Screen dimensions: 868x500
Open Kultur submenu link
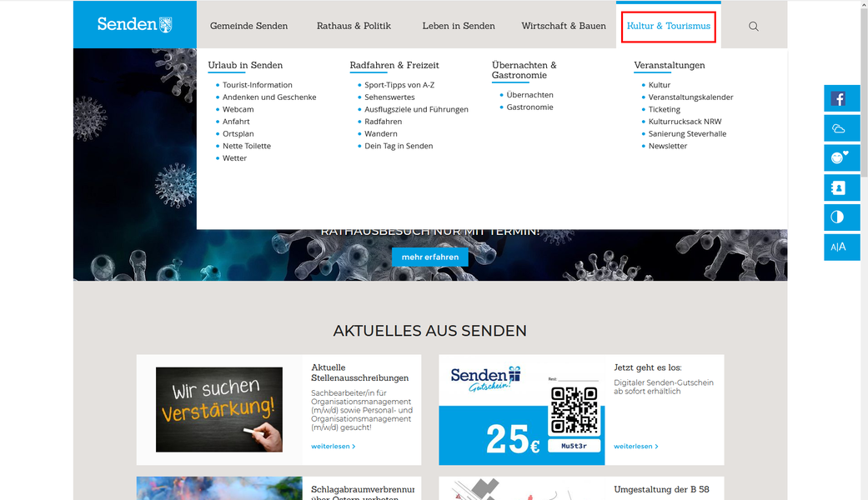coord(660,85)
